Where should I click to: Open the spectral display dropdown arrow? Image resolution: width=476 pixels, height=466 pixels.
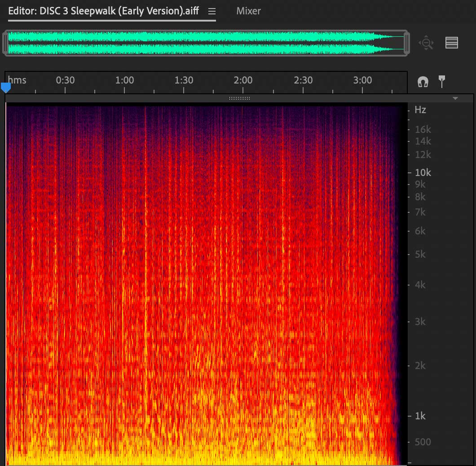[455, 98]
